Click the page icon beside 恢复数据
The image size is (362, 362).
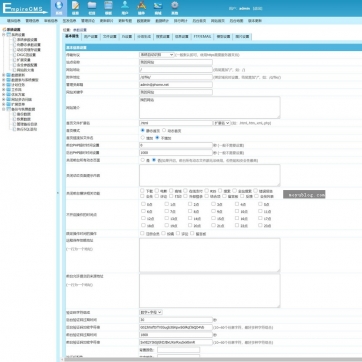point(14,119)
